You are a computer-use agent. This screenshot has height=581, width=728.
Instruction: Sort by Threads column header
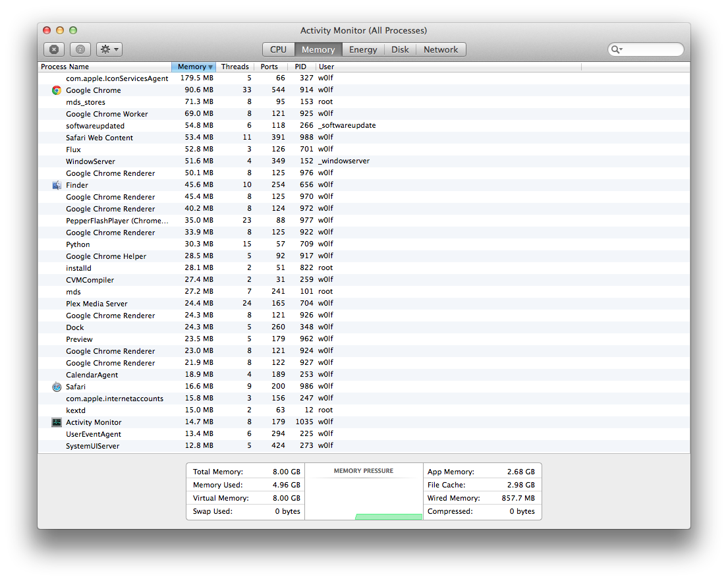click(235, 67)
